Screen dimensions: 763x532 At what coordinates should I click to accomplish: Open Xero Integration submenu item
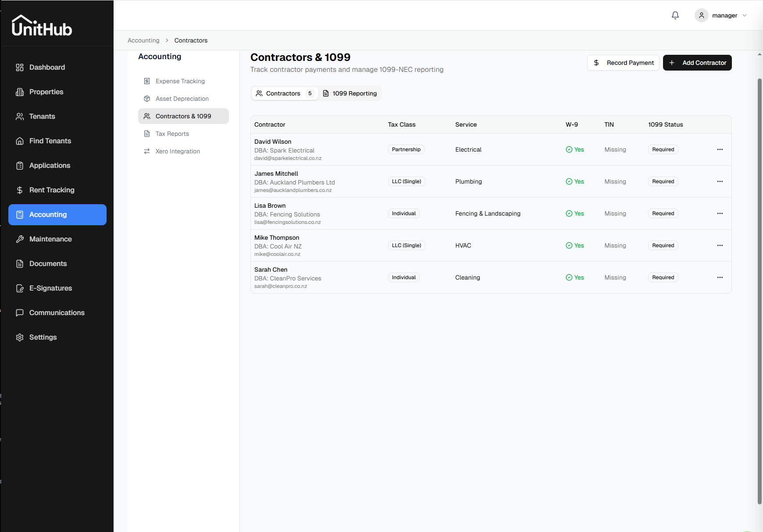point(183,151)
